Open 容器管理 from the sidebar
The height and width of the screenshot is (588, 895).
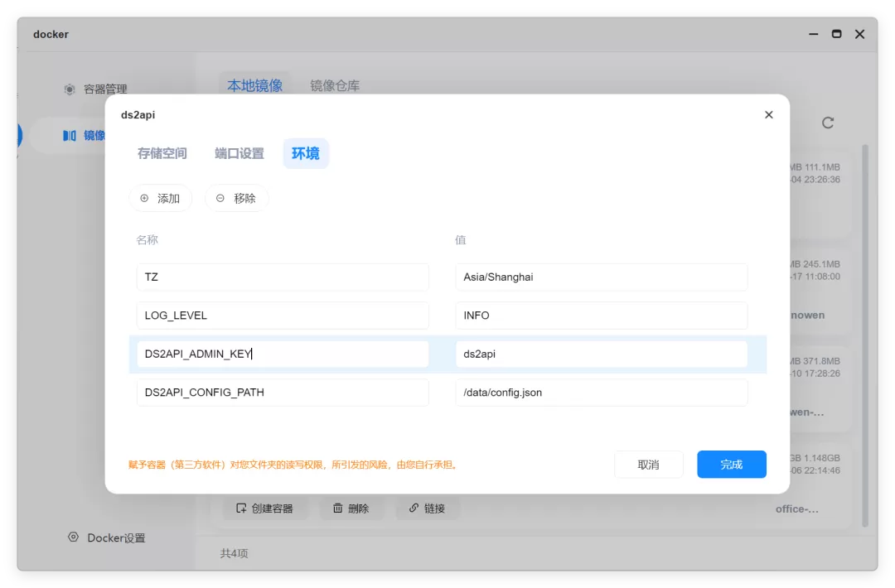point(96,89)
